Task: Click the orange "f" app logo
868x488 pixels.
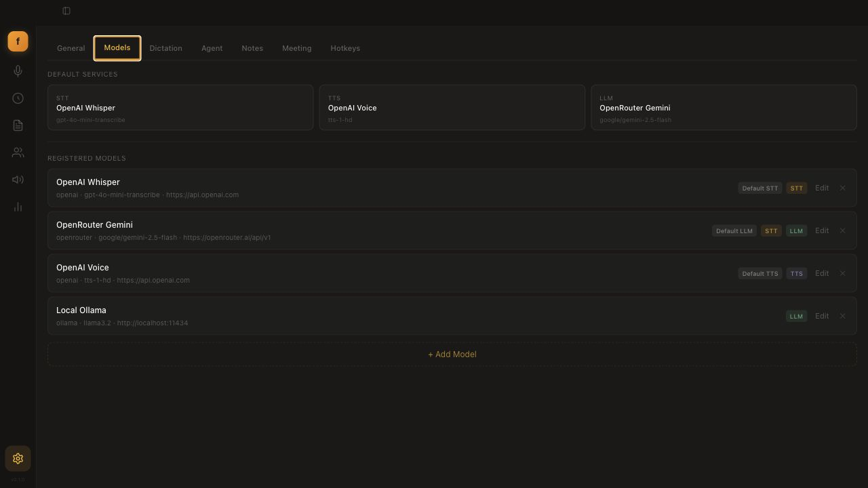Action: (18, 41)
